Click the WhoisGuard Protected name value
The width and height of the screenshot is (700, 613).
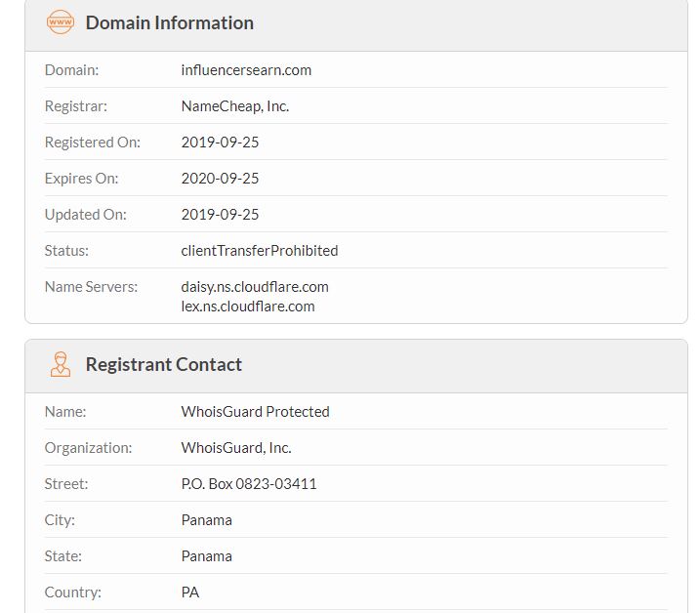255,412
